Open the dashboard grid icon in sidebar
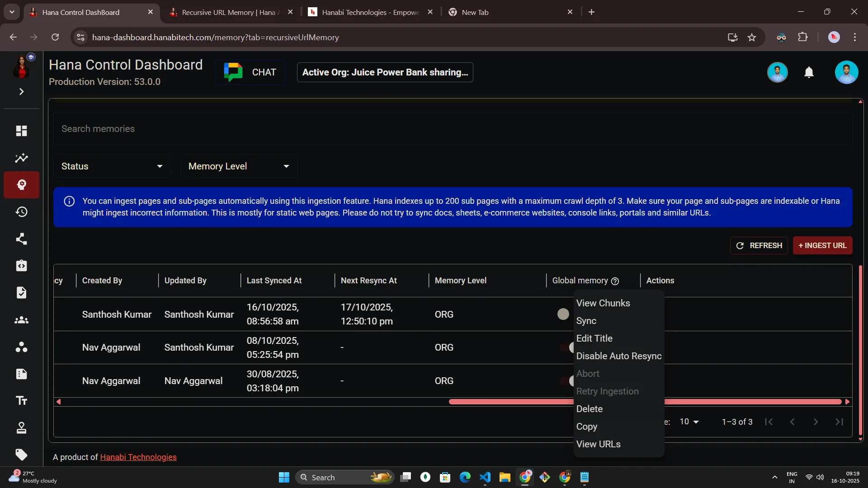The image size is (868, 488). pos(21,131)
